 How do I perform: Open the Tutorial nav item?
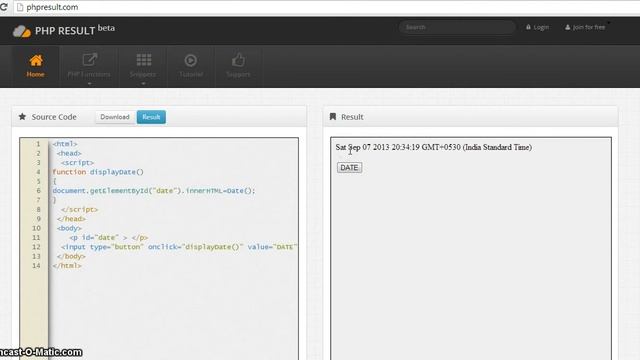191,66
